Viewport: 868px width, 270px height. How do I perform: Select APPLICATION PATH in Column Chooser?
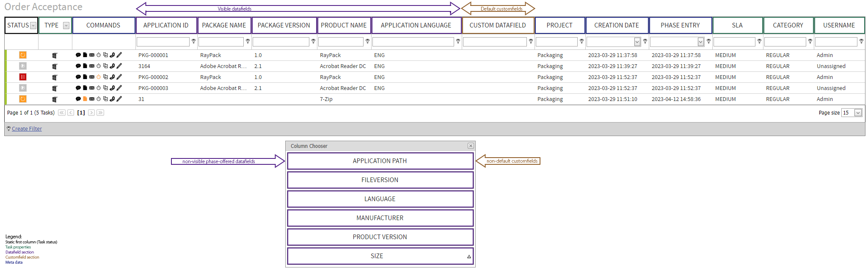[x=380, y=161]
